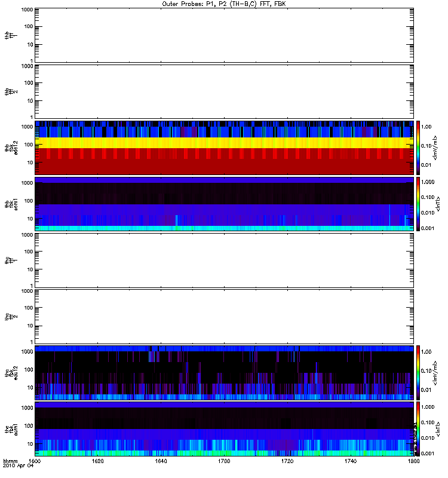
Task: Click the thb fbk scm1 spectrogram panel
Action: 225,204
